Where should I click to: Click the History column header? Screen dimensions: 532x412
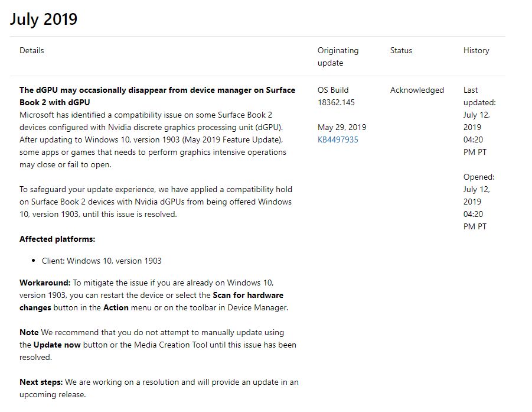(x=476, y=50)
